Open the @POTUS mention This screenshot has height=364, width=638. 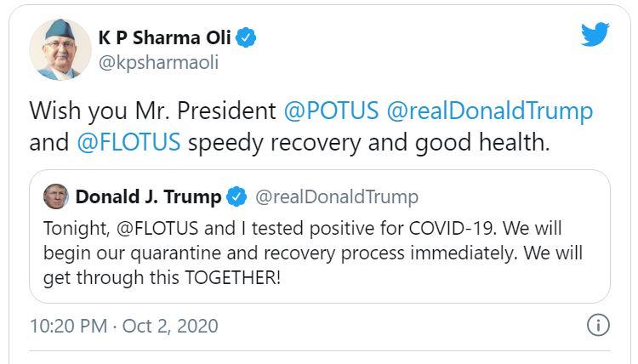(331, 111)
